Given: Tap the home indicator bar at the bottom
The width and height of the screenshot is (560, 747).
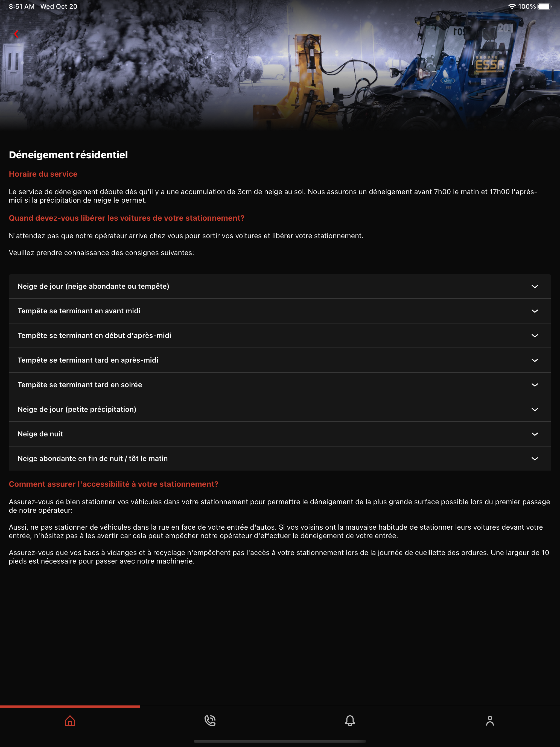Looking at the screenshot, I should click(x=280, y=741).
